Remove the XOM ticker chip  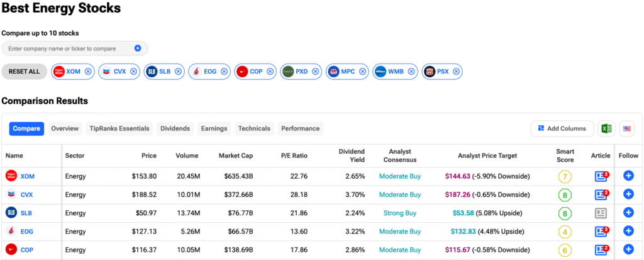[x=88, y=71]
